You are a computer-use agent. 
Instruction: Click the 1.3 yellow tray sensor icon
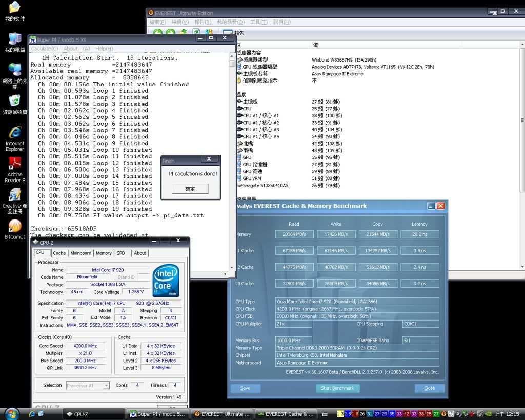point(340,414)
